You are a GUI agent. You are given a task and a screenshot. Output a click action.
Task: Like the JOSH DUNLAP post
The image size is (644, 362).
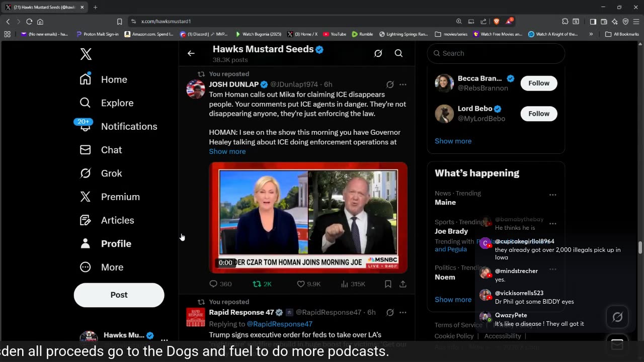pyautogui.click(x=308, y=284)
